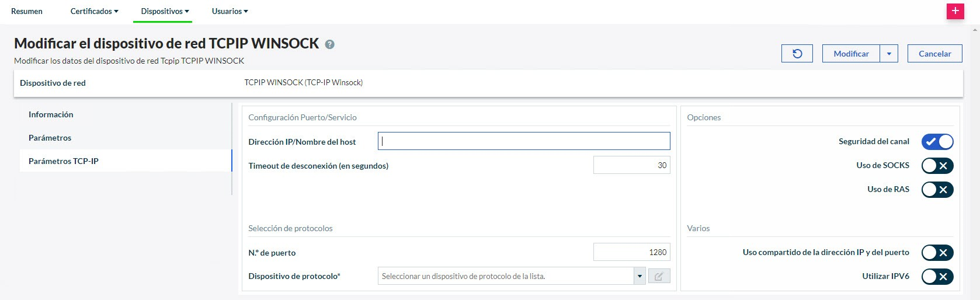This screenshot has height=300, width=980.
Task: Disable the Seguridad del canal toggle
Action: [x=937, y=142]
